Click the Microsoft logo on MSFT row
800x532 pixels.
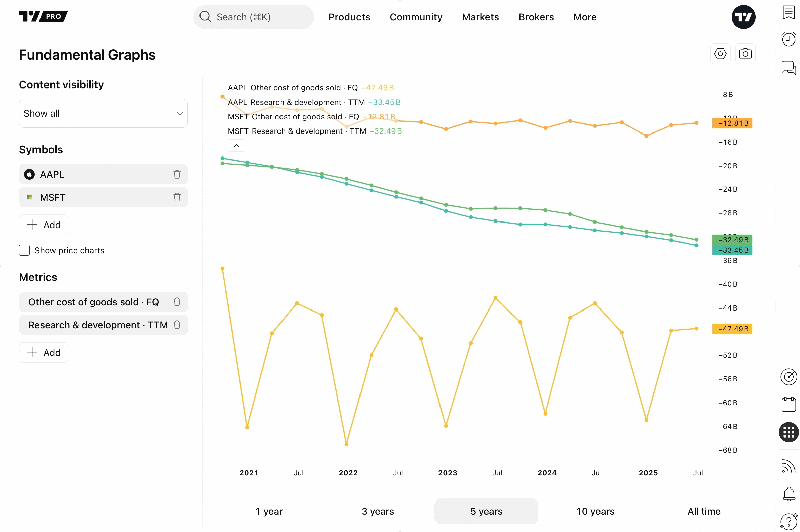pos(29,197)
